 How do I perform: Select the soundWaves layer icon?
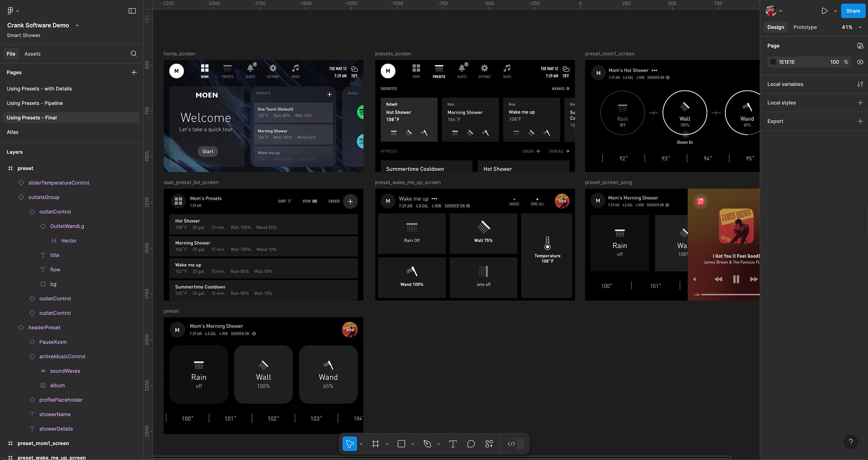tap(43, 371)
